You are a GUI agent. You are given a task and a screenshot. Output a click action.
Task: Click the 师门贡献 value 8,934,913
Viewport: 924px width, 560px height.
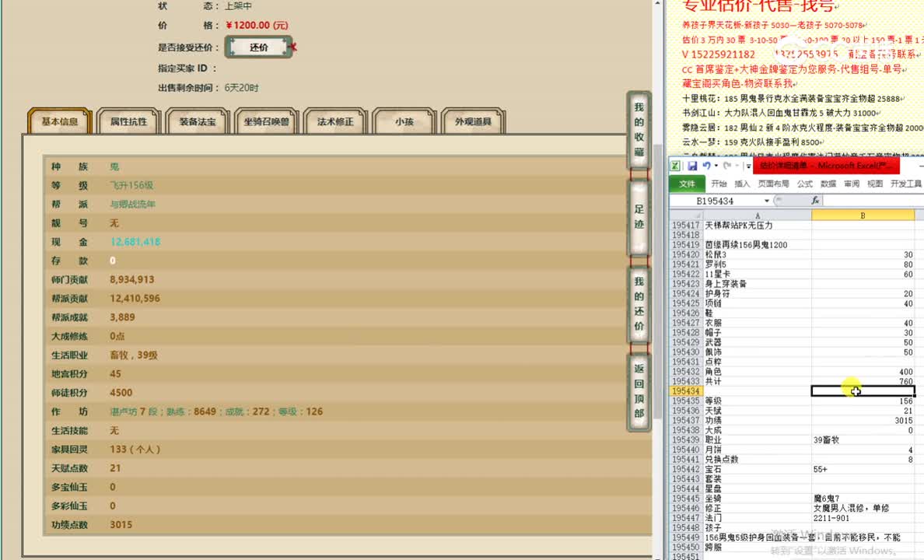[x=132, y=279]
